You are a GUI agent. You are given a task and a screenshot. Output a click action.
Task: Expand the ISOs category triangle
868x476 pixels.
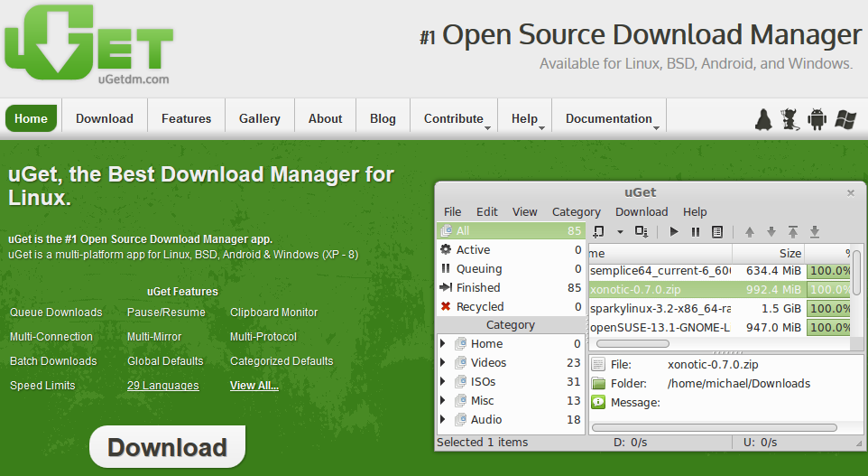443,381
